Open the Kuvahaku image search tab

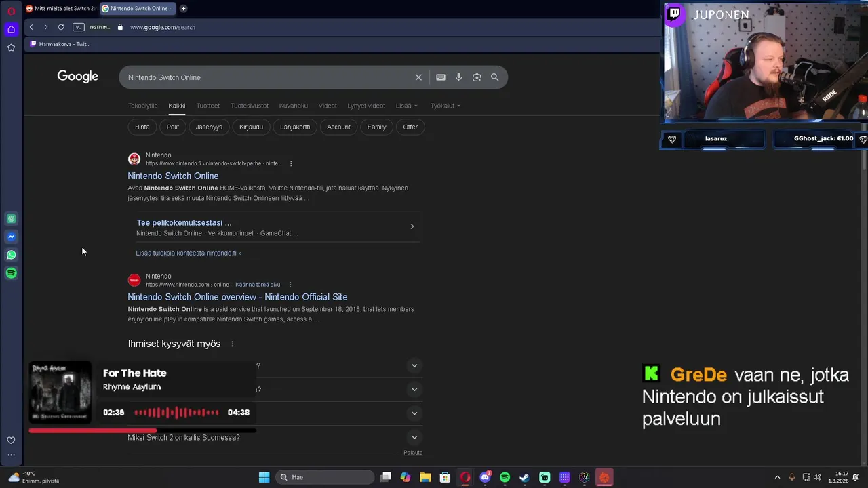click(x=294, y=106)
